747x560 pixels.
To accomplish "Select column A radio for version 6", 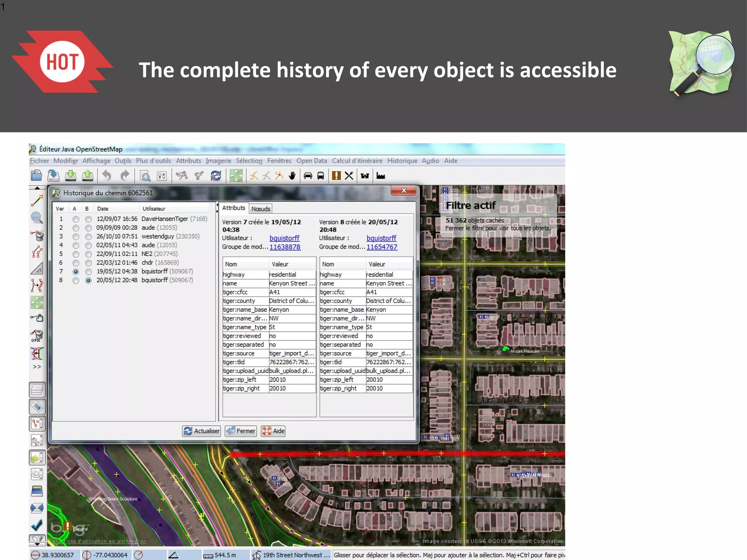I will [x=76, y=263].
